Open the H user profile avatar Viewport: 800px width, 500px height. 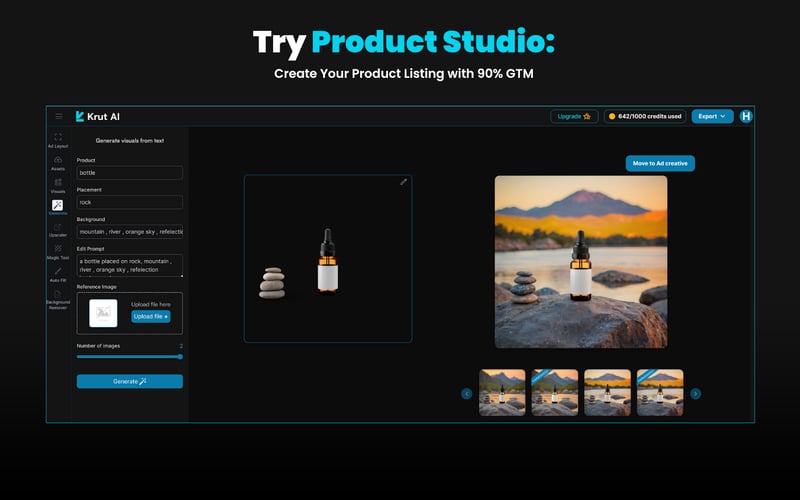pos(746,116)
